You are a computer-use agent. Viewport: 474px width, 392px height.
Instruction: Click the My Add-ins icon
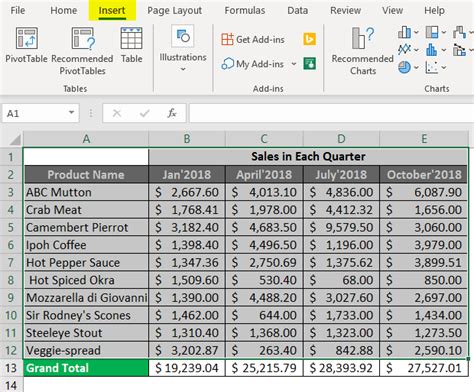tap(228, 63)
